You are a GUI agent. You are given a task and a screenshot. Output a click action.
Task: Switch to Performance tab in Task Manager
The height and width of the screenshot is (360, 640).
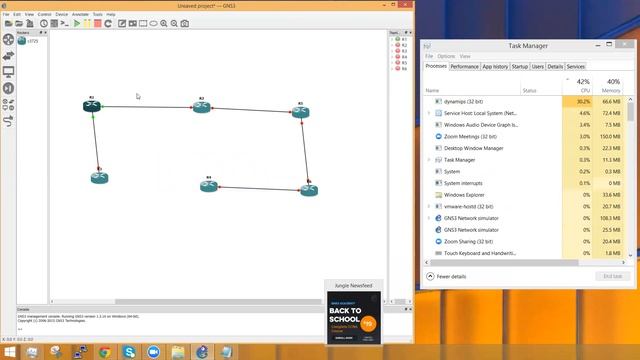point(464,67)
